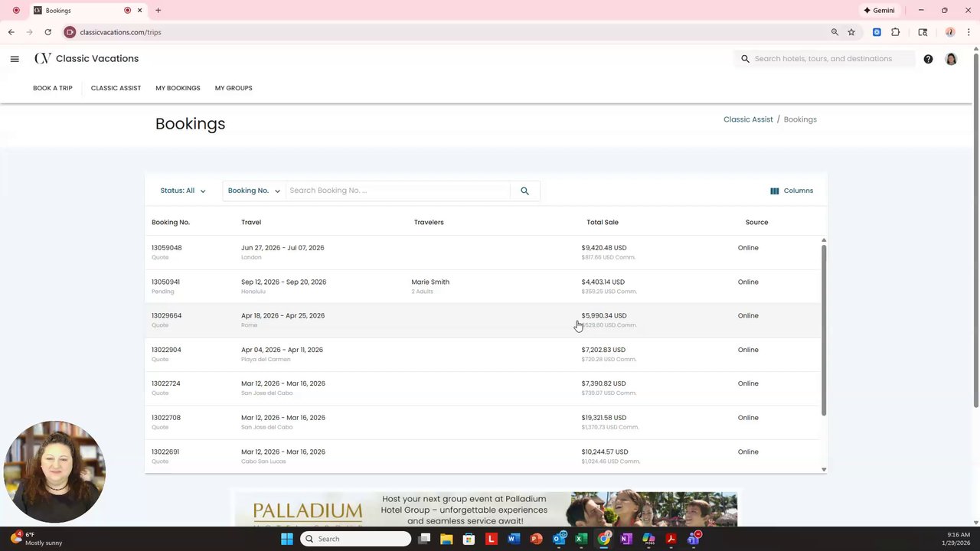This screenshot has width=980, height=551.
Task: Open the MY BOOKINGS menu
Action: [x=178, y=88]
